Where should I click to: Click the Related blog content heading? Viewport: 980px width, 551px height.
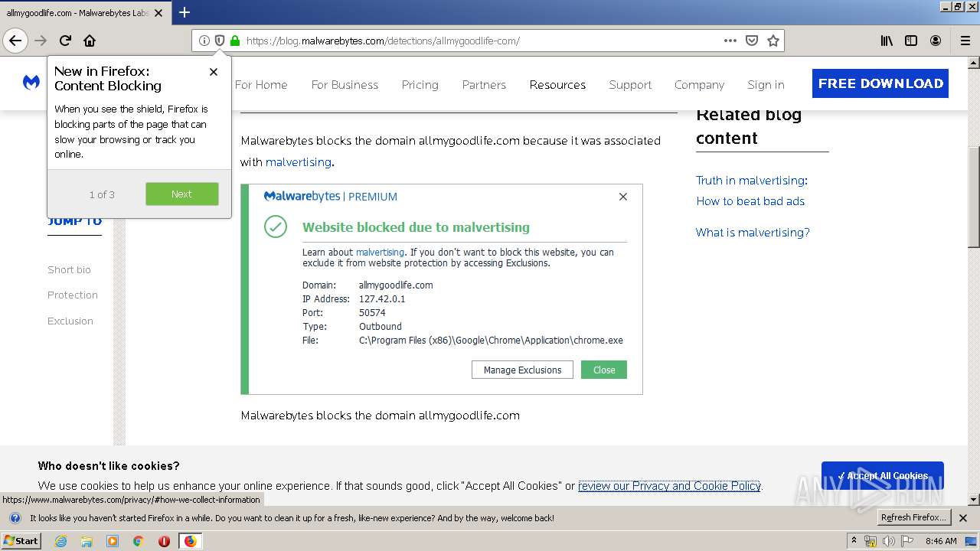click(x=749, y=126)
